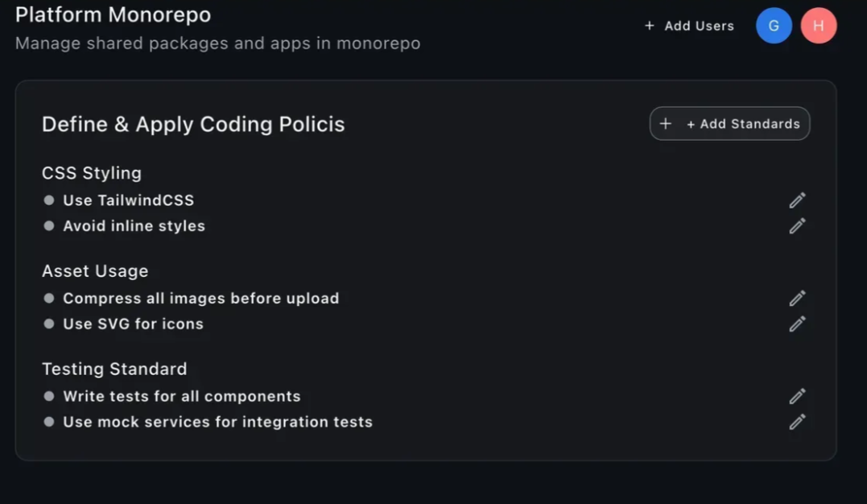Click the Add Users button
The height and width of the screenshot is (504, 867).
(x=690, y=26)
